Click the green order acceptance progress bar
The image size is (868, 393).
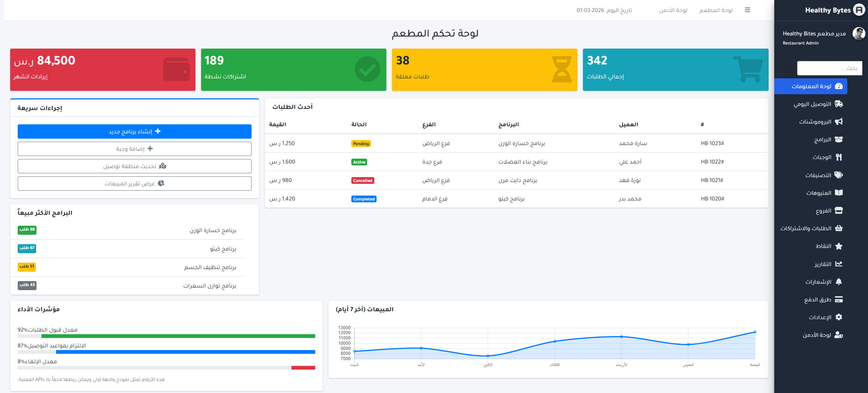[178, 336]
